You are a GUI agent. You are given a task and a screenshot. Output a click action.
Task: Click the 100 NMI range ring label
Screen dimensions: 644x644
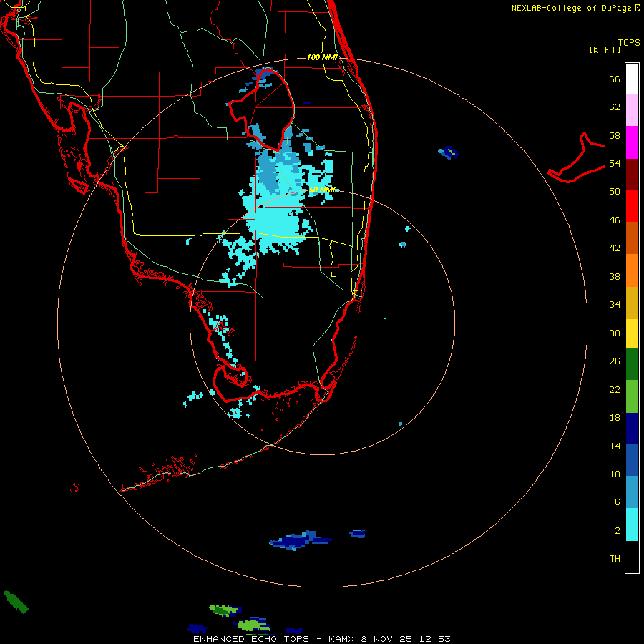[322, 57]
